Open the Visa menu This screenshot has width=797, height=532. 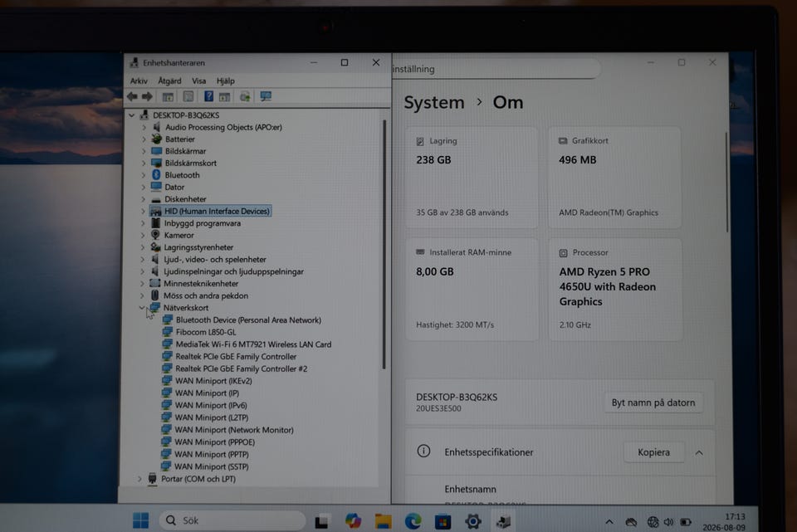[198, 81]
